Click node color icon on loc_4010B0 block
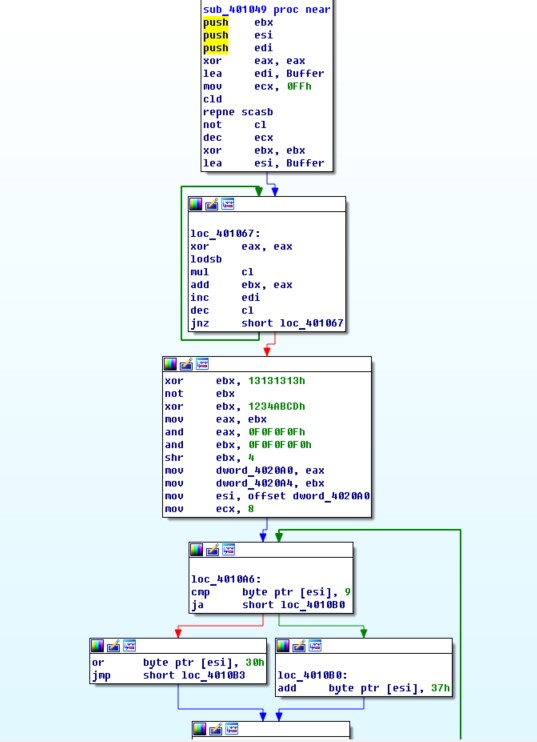 pyautogui.click(x=283, y=645)
